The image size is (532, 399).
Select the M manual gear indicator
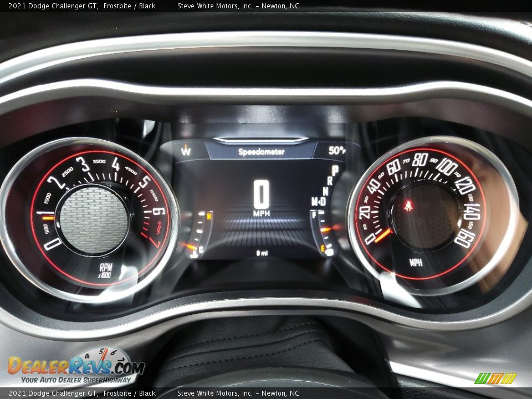tap(315, 202)
